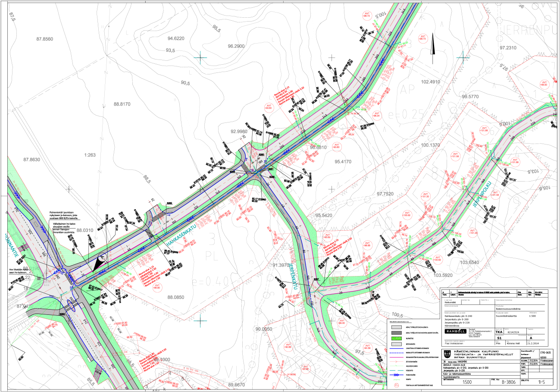
Task: Click the magenta line sample in legend
Action: pos(397,357)
